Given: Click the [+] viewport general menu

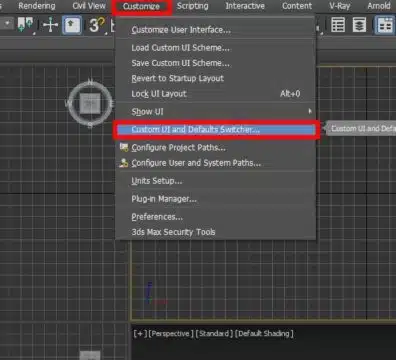Looking at the screenshot, I should coord(140,333).
